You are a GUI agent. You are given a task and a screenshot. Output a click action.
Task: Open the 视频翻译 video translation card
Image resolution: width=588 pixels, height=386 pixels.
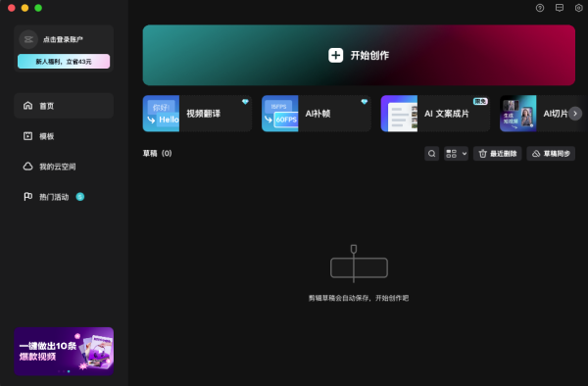tap(197, 114)
